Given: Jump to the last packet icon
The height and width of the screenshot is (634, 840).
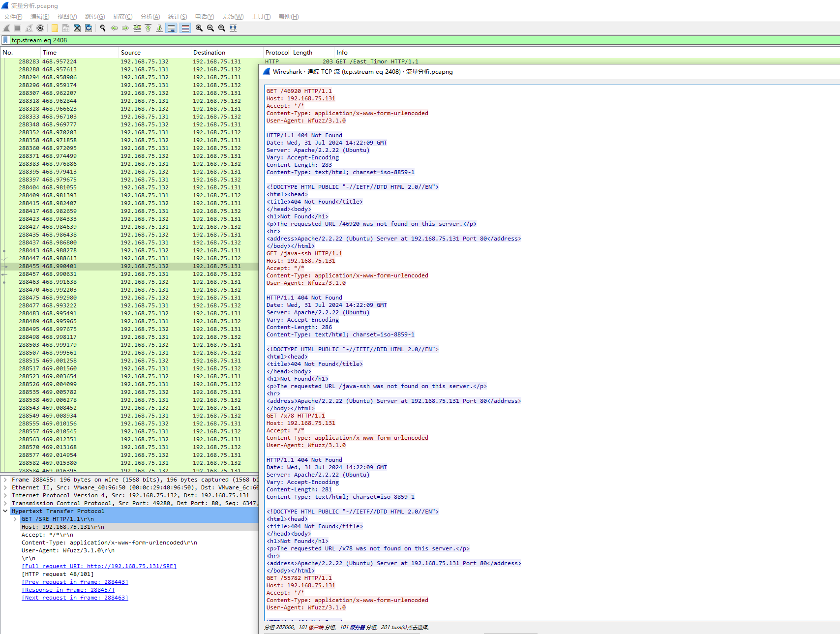Looking at the screenshot, I should pos(159,28).
